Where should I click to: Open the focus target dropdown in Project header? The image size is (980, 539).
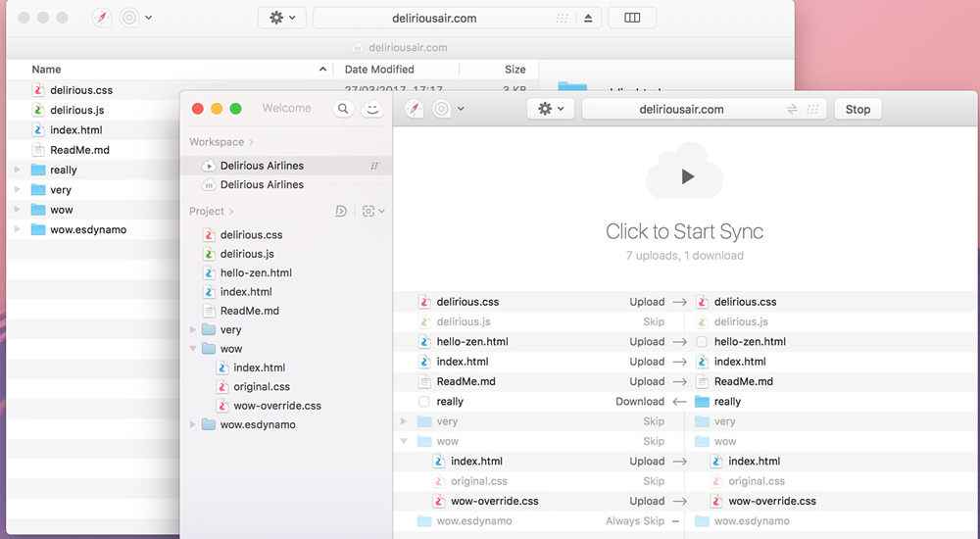[x=373, y=212]
